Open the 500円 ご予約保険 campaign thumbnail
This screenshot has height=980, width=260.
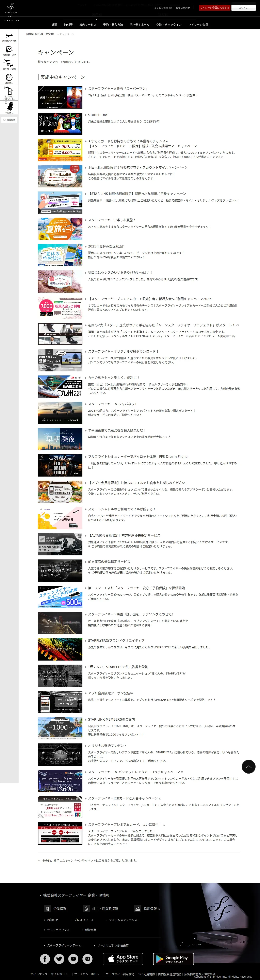[x=60, y=596]
